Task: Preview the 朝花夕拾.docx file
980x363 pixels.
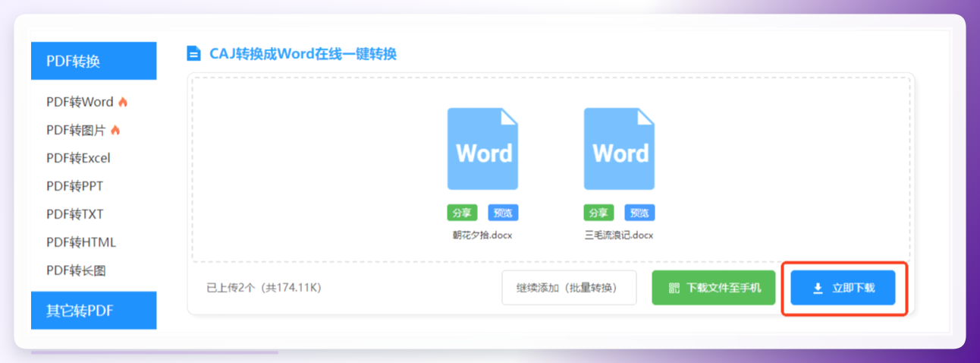Action: point(503,213)
